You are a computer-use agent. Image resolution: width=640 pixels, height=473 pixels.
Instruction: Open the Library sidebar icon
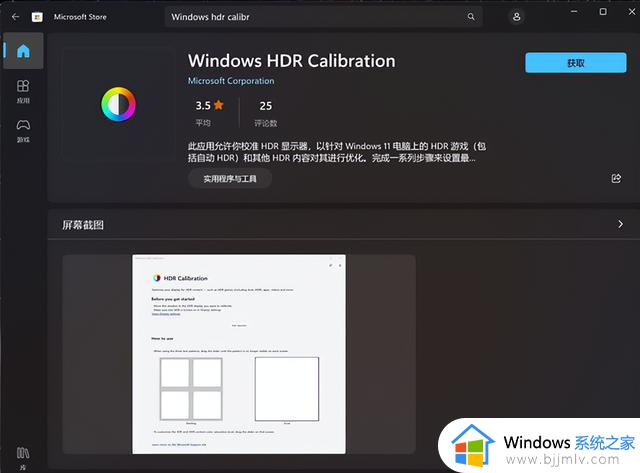coord(23,457)
